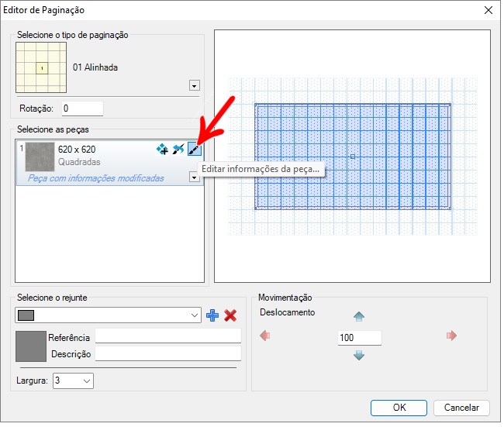Click the Referência text field
The width and height of the screenshot is (504, 427).
(x=167, y=337)
